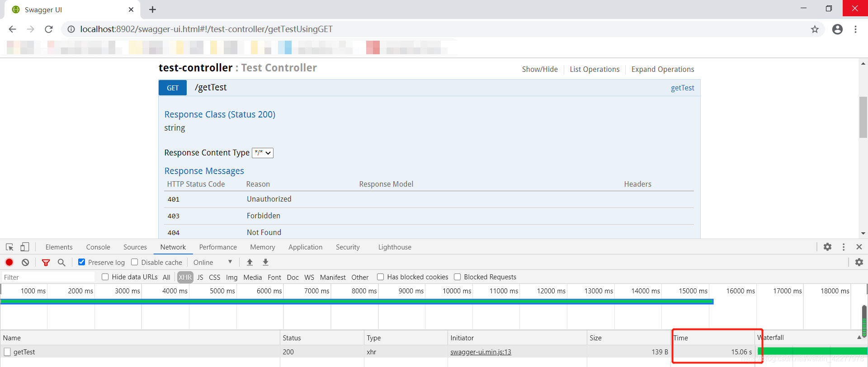
Task: Open network settings gear in toolbar row
Action: (859, 262)
